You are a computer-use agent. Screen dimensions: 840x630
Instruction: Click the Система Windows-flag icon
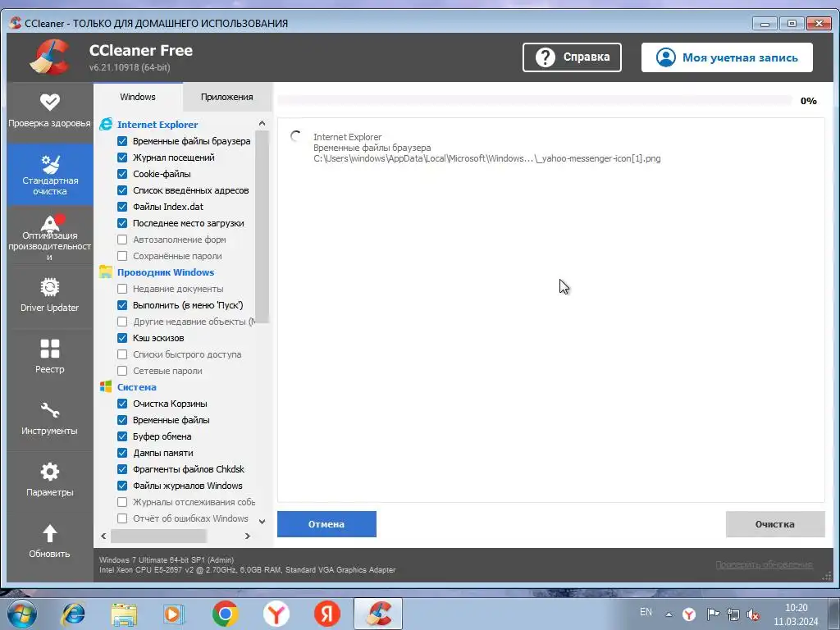pyautogui.click(x=106, y=387)
